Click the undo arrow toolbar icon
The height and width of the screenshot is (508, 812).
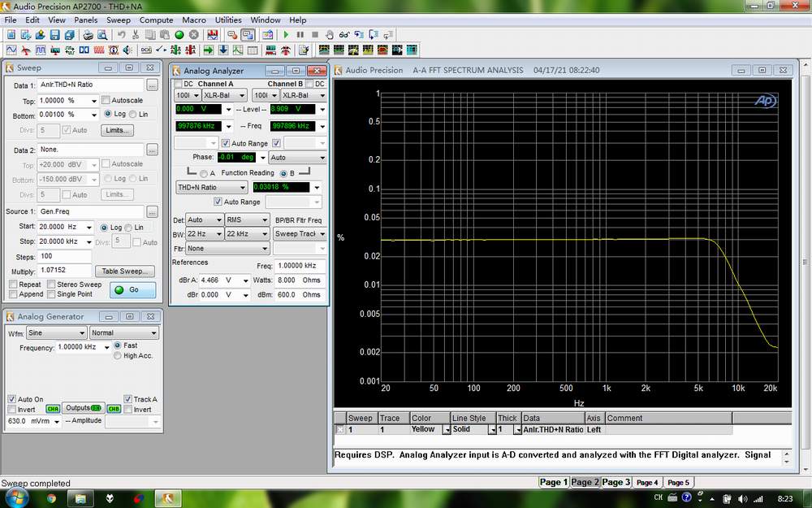[x=122, y=35]
